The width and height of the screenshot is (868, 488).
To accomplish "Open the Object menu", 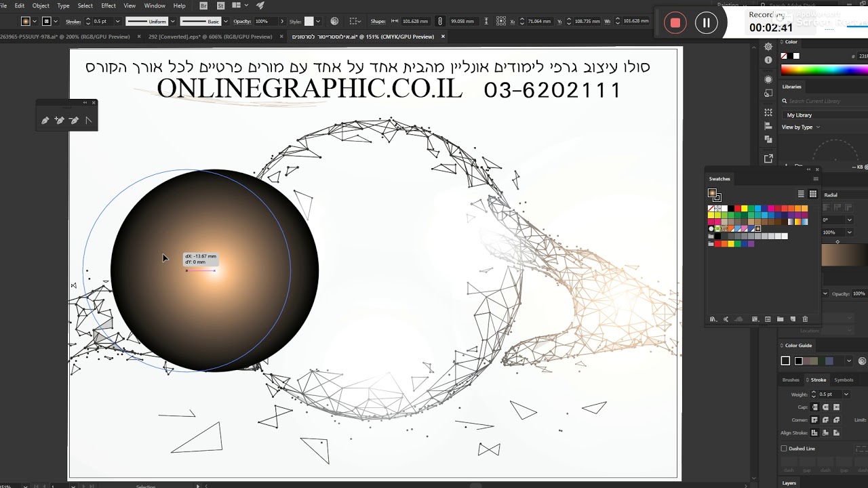I will click(x=41, y=5).
